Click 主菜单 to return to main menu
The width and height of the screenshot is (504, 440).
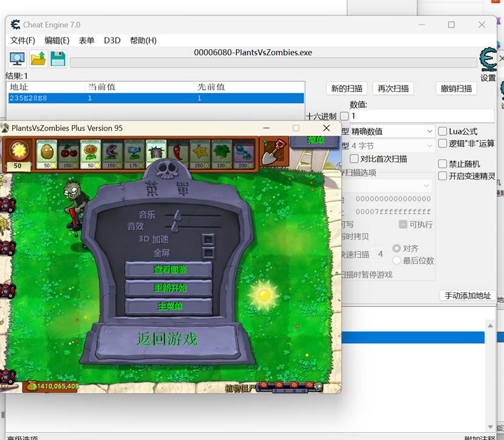pos(169,306)
